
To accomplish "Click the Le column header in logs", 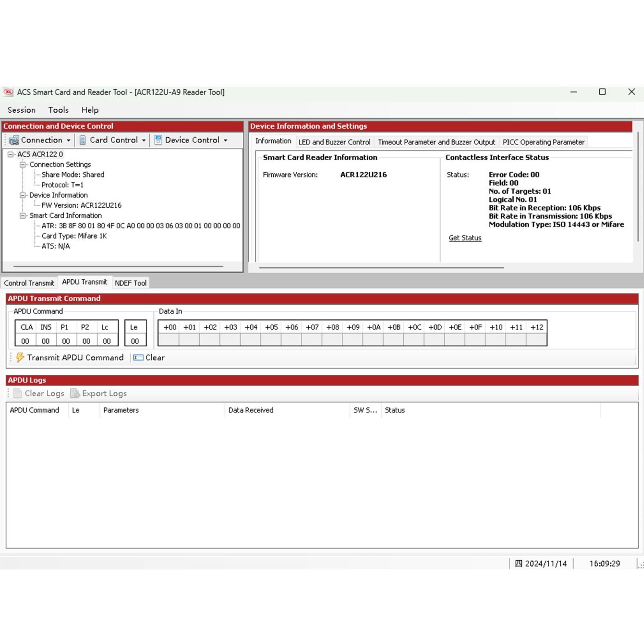I will (x=84, y=410).
